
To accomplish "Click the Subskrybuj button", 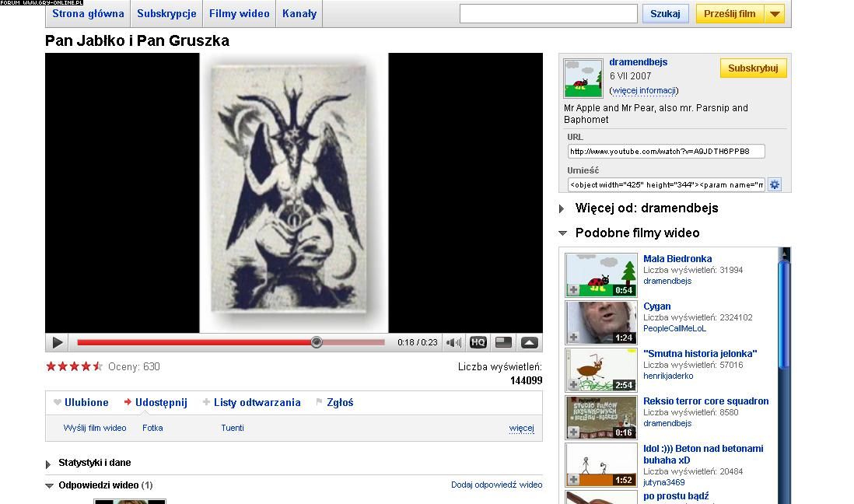I will (x=753, y=68).
